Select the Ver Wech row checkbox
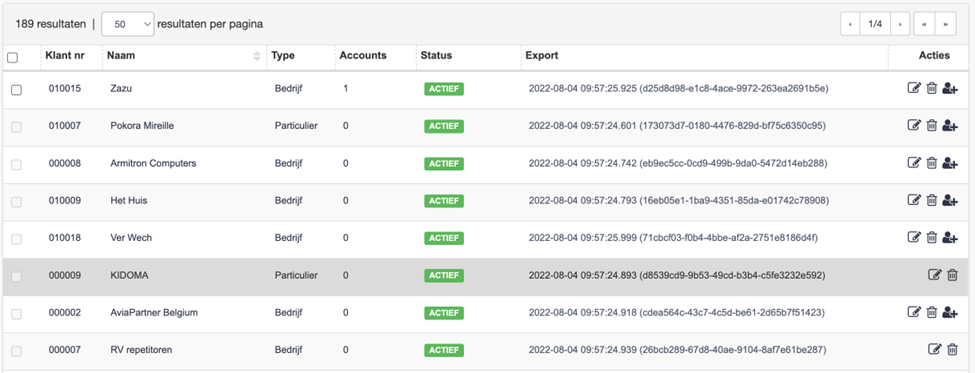This screenshot has width=975, height=373. (x=16, y=239)
